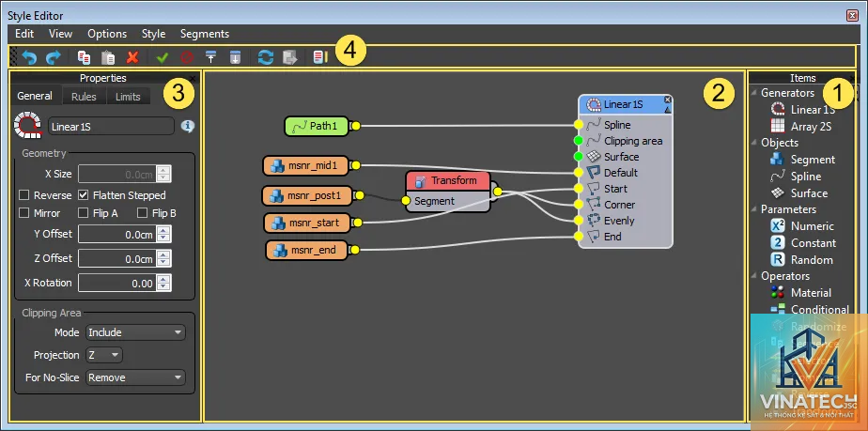Tick the Mirror checkbox

[x=24, y=213]
